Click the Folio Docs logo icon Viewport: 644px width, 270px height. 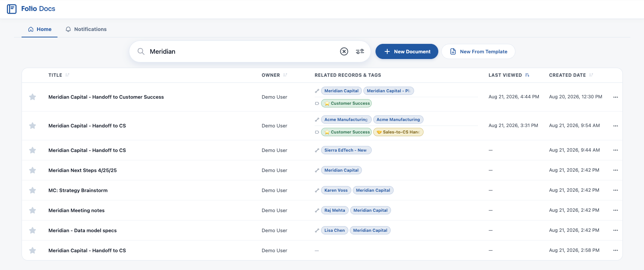coord(12,9)
